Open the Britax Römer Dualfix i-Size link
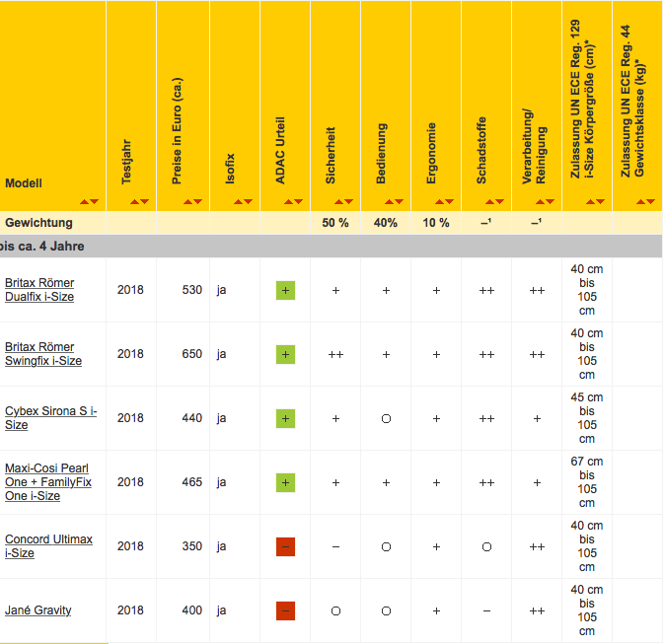The image size is (664, 644). click(x=39, y=290)
